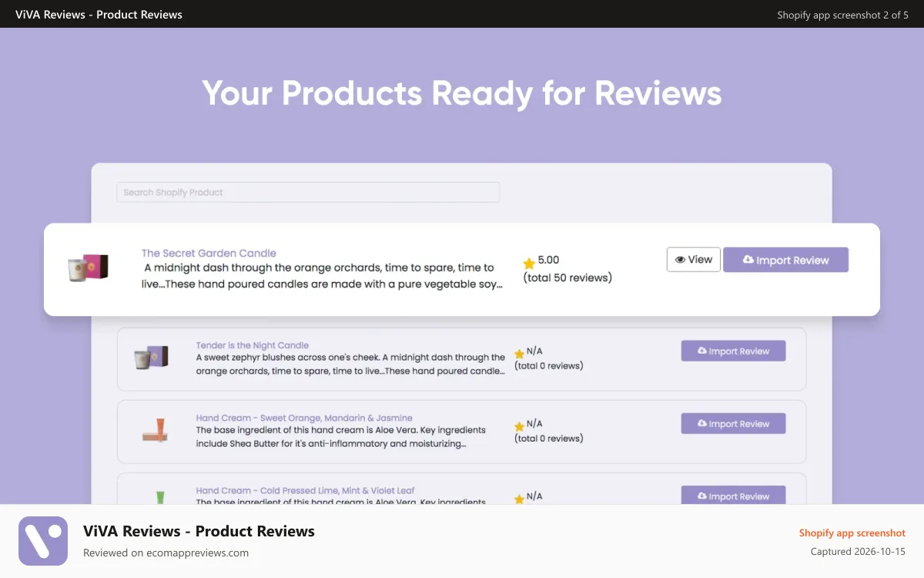Click the Search Shopify Product field
The height and width of the screenshot is (578, 924).
(x=308, y=192)
